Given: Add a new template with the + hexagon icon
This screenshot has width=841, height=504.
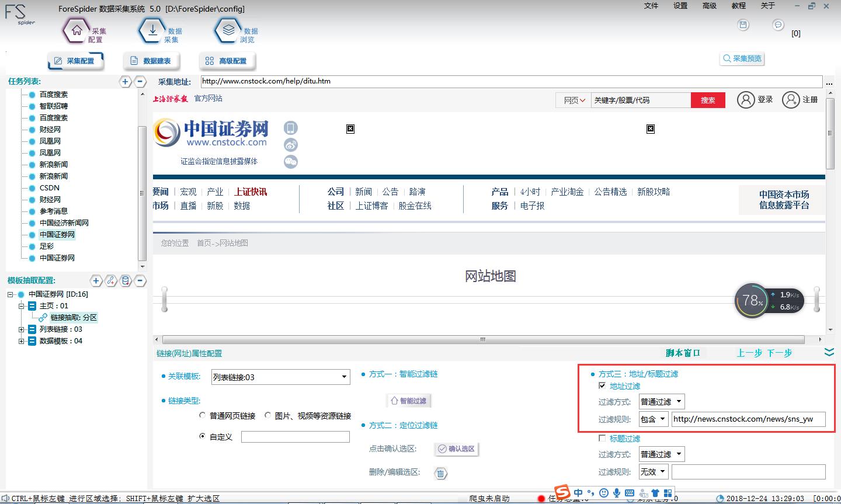Looking at the screenshot, I should 96,281.
